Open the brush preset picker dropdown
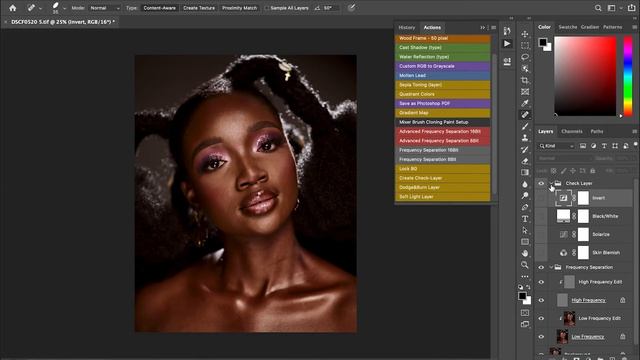This screenshot has height=360, width=640. (64, 8)
